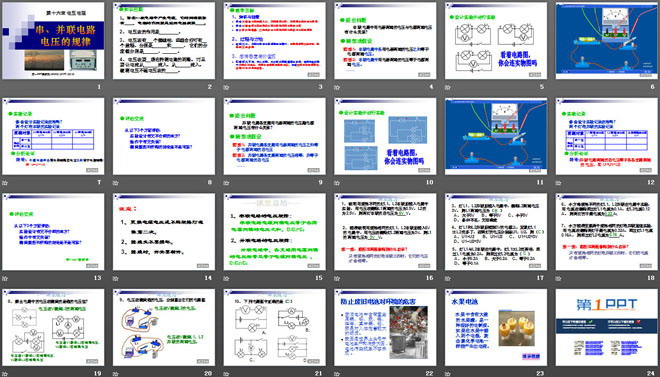Select slide 2 with numbered review questions

pyautogui.click(x=164, y=40)
